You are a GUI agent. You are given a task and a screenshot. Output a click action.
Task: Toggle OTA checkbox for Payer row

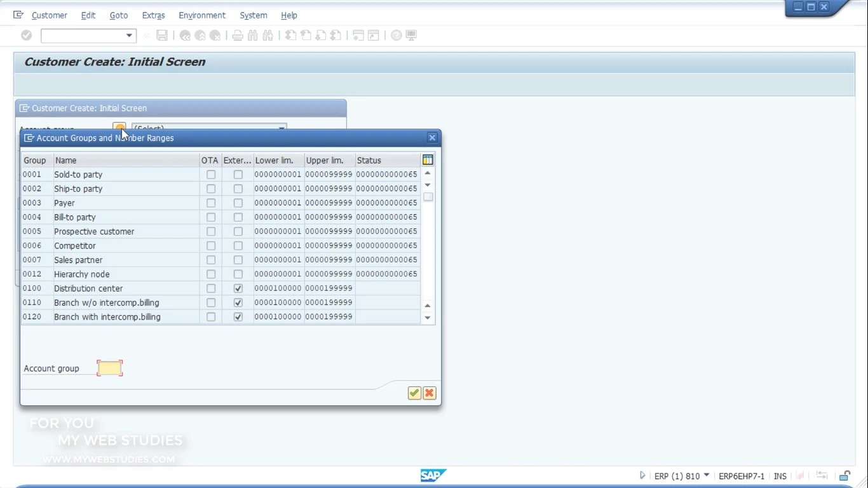211,203
